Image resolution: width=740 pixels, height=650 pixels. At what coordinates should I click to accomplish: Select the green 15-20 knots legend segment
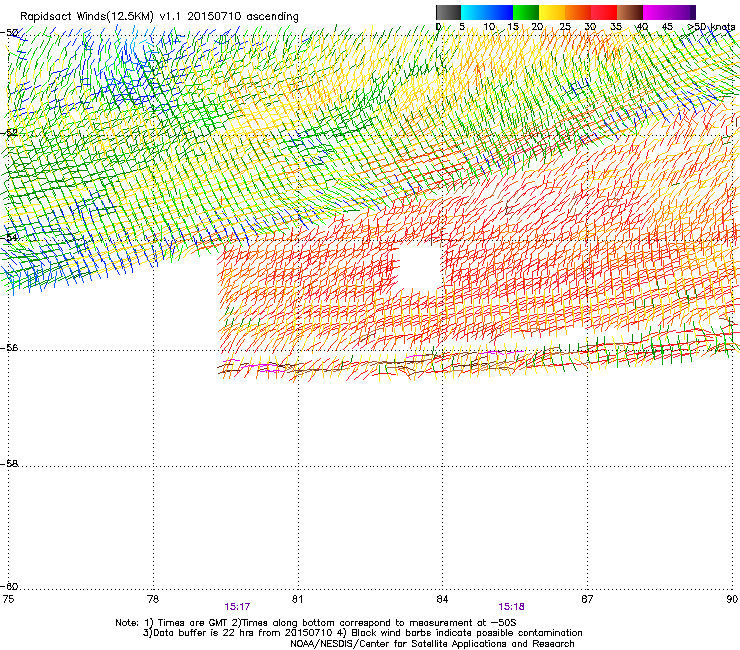[x=526, y=12]
